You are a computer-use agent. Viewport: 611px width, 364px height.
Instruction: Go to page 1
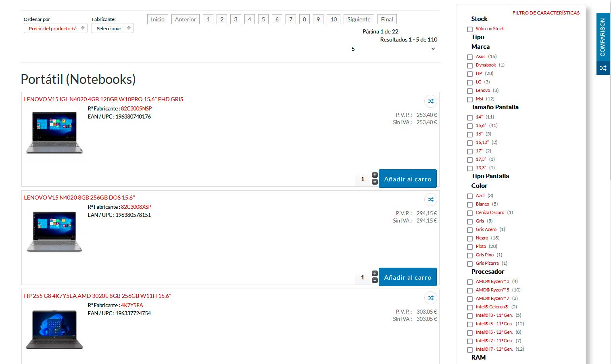(208, 19)
